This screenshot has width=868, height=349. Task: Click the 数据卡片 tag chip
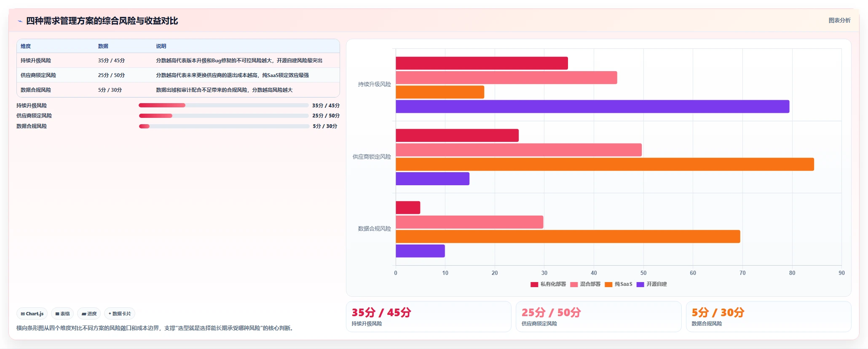point(120,314)
